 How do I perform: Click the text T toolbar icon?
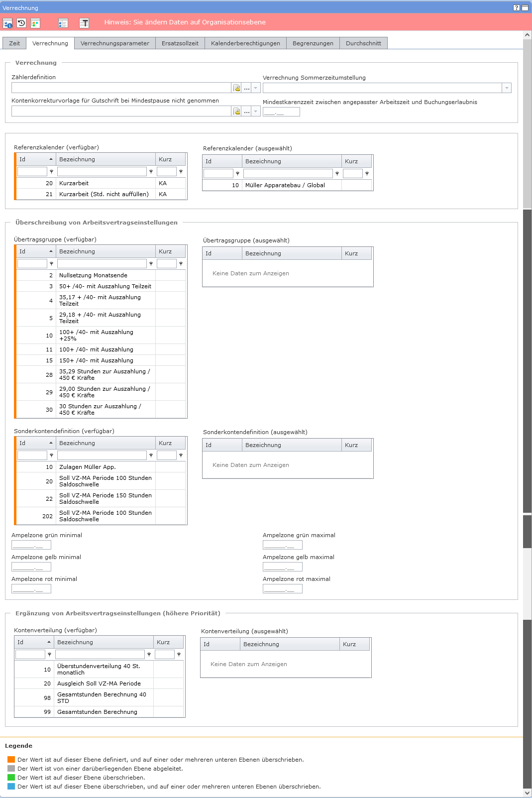[84, 23]
